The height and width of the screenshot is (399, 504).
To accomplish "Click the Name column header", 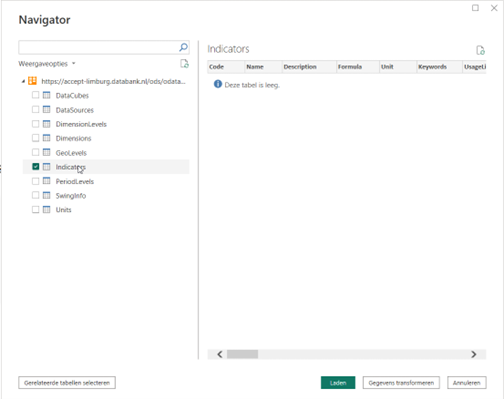I will (263, 67).
